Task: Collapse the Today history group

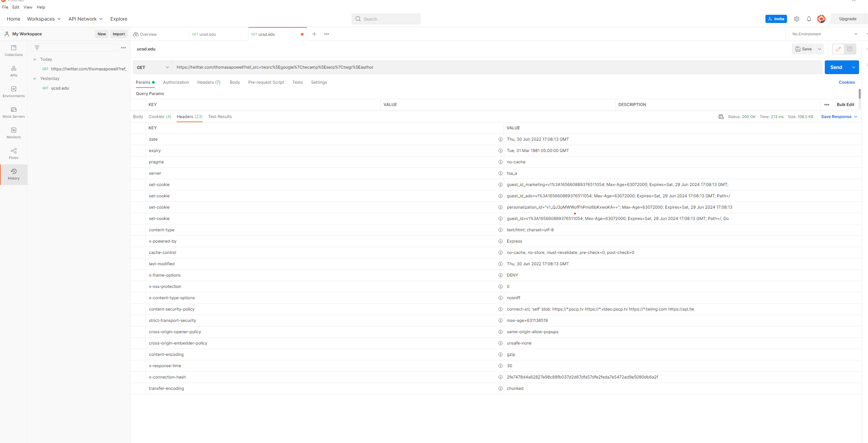Action: coord(35,59)
